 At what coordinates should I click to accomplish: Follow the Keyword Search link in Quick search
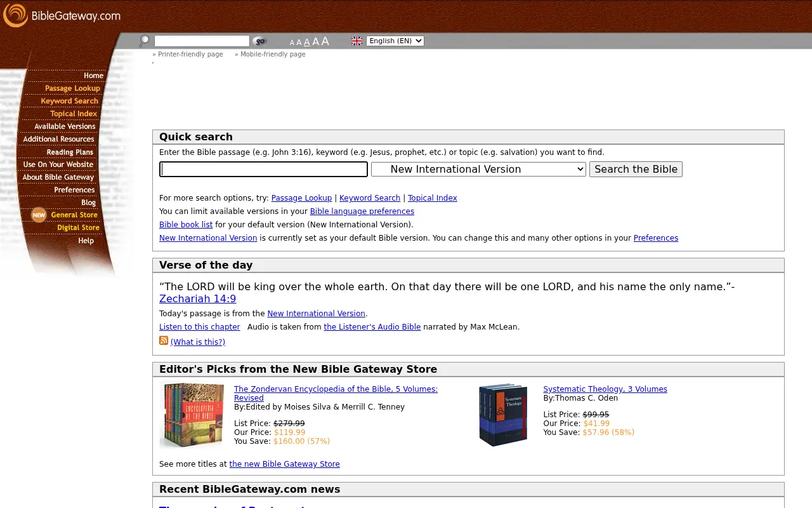(x=370, y=198)
